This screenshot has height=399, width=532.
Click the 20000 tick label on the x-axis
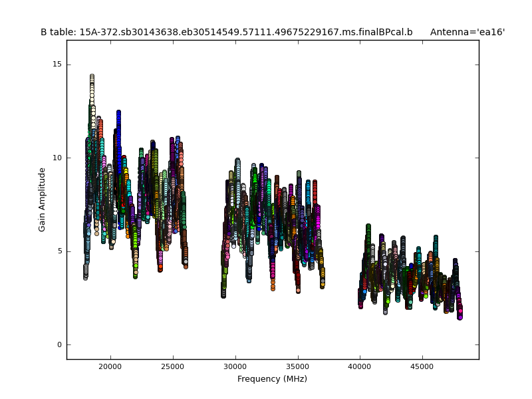pyautogui.click(x=110, y=366)
